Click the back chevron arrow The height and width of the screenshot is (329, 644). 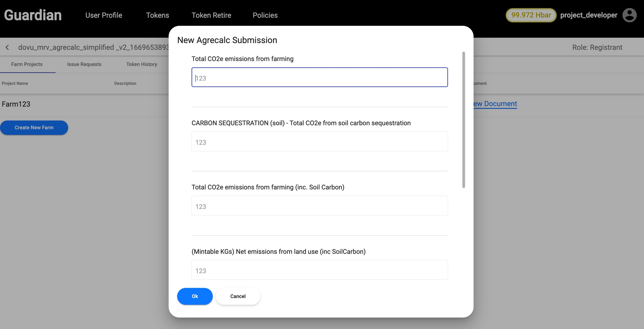point(7,47)
